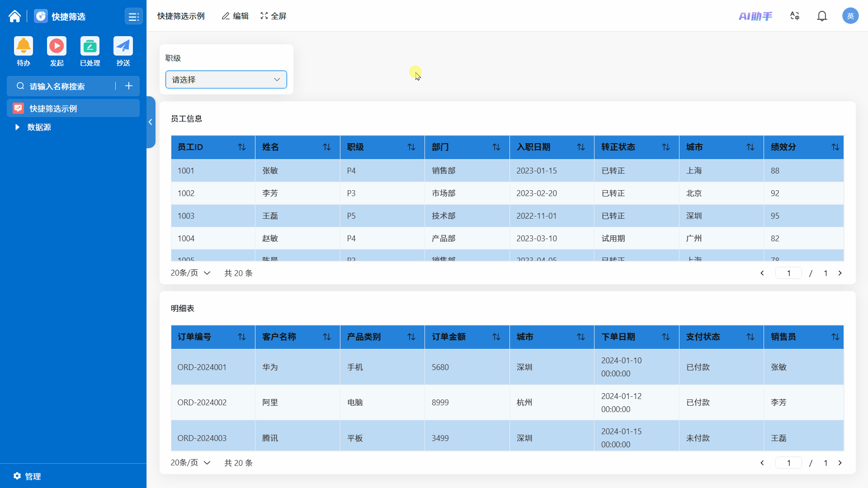The image size is (868, 488).
Task: Open the user avatar 英
Action: [x=850, y=16]
